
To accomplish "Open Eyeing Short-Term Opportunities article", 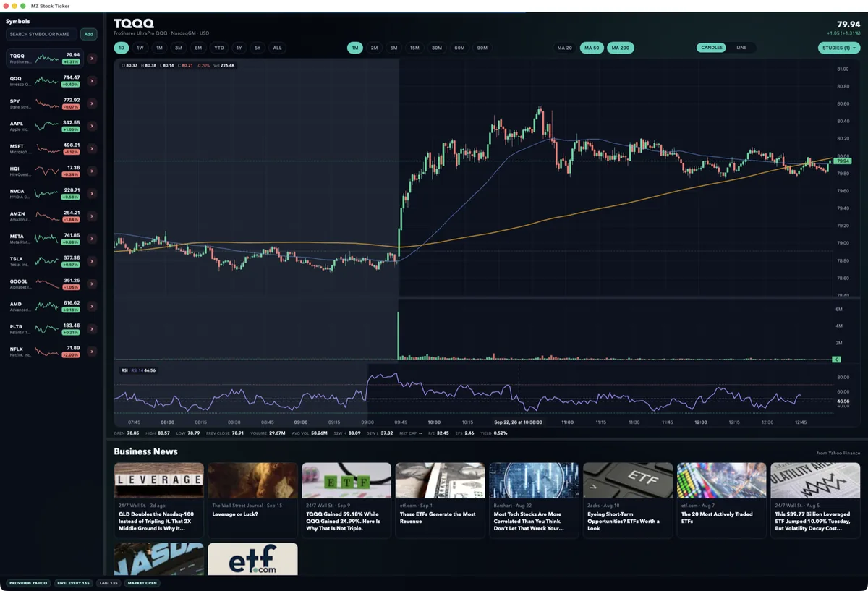I will 628,501.
